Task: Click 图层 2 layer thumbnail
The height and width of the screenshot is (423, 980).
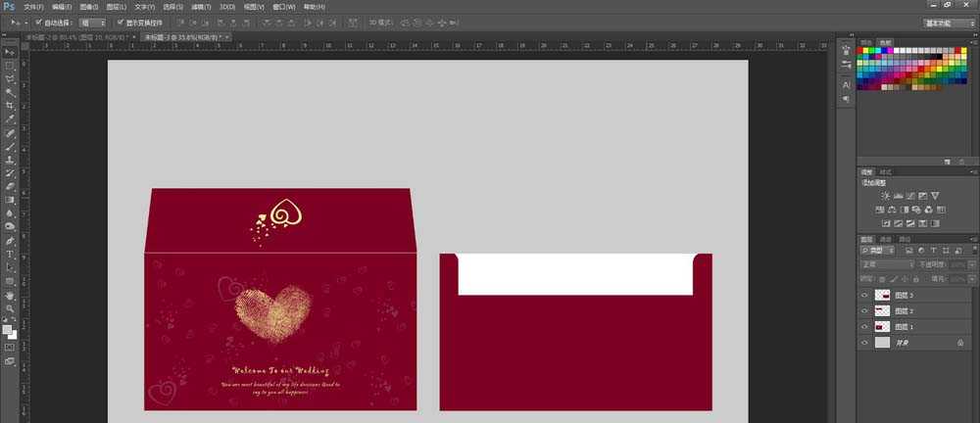Action: click(x=882, y=310)
